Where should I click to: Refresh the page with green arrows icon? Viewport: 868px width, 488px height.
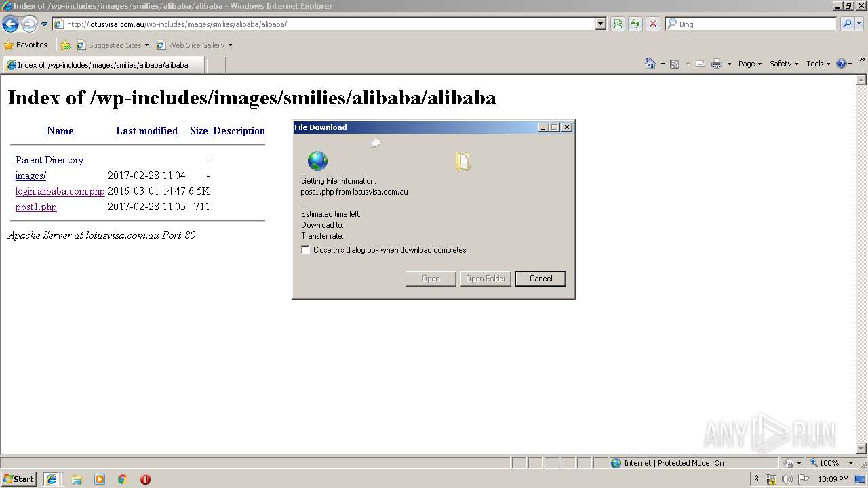coord(635,24)
